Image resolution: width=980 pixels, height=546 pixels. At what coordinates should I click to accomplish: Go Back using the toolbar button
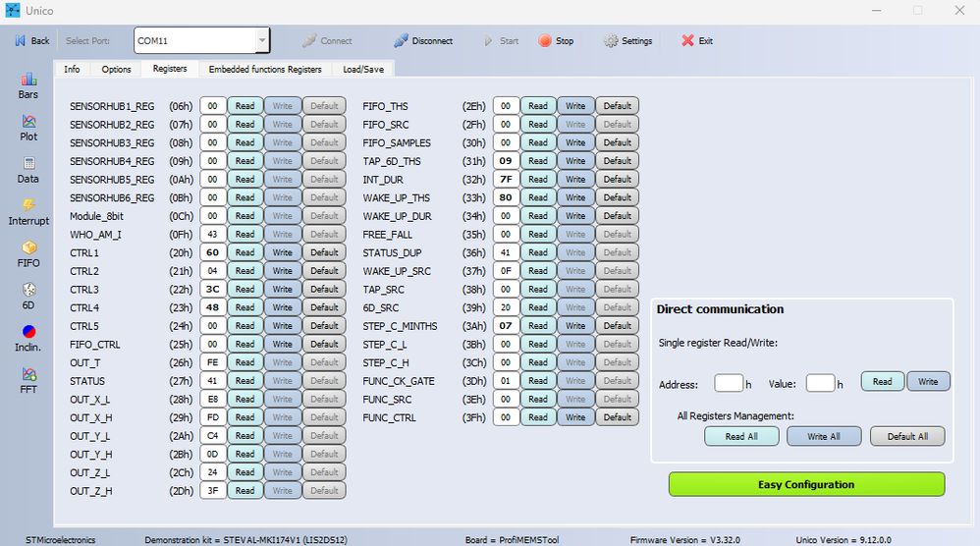[32, 40]
